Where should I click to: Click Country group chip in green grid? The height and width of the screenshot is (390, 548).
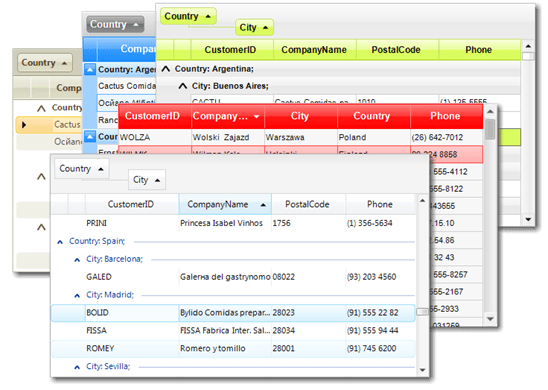pos(188,16)
